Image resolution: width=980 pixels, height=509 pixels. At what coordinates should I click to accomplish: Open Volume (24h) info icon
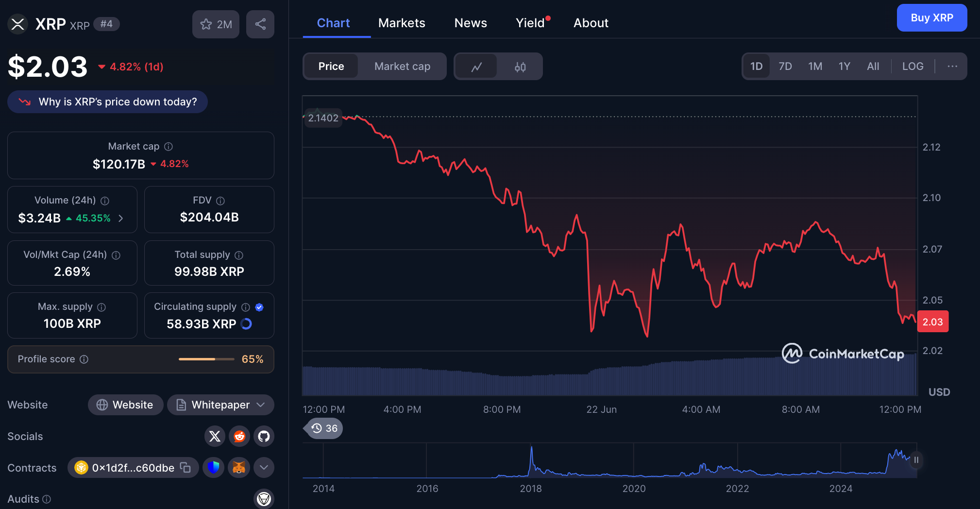pyautogui.click(x=105, y=201)
